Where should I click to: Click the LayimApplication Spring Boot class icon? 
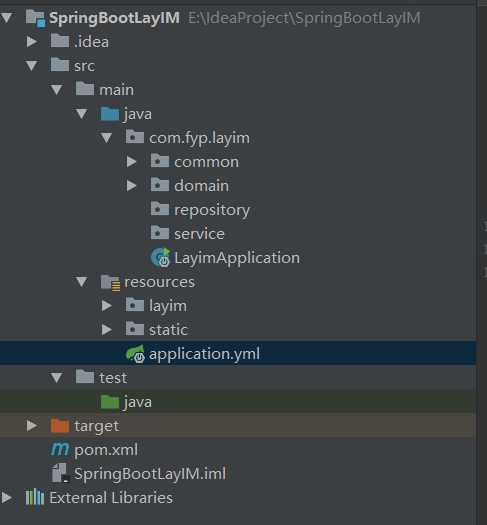click(160, 257)
